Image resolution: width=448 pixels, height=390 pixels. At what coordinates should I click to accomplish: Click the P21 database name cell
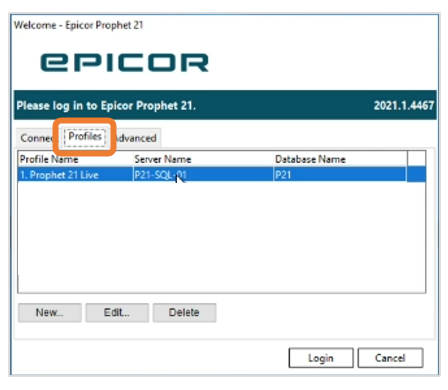340,175
